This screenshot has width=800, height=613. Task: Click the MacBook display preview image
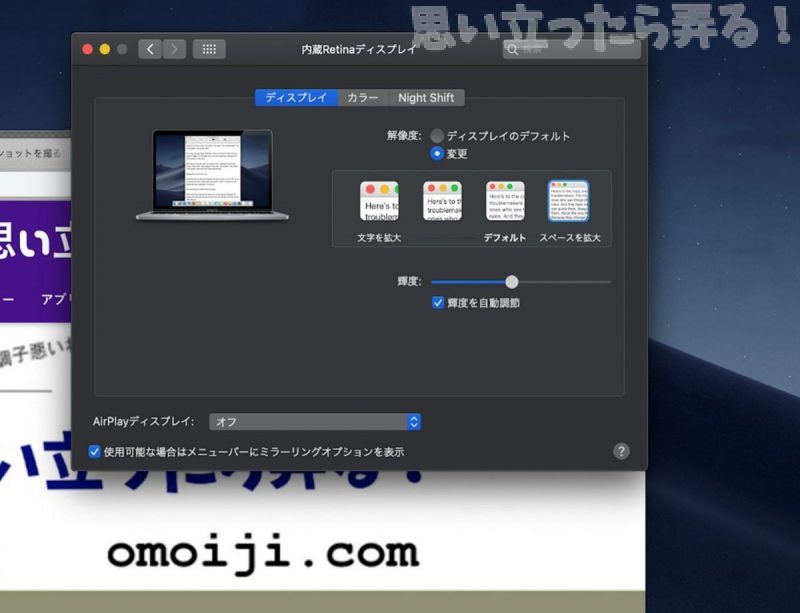(x=212, y=175)
